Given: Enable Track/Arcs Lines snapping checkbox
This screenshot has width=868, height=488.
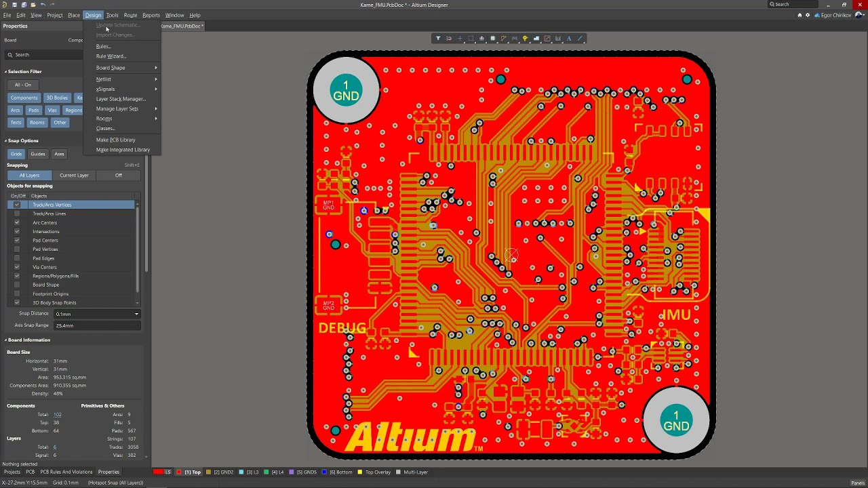Looking at the screenshot, I should pos(17,213).
